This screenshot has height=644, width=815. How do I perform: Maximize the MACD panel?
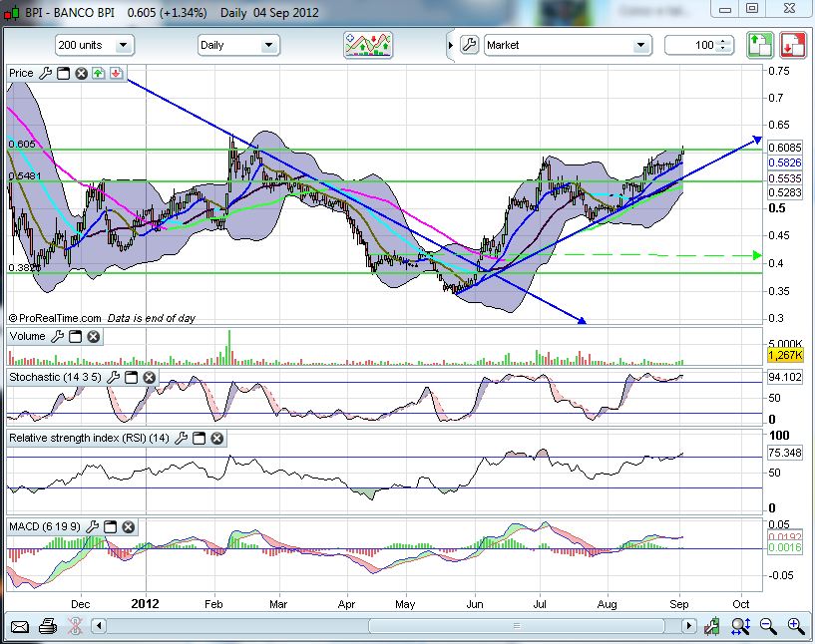[110, 527]
